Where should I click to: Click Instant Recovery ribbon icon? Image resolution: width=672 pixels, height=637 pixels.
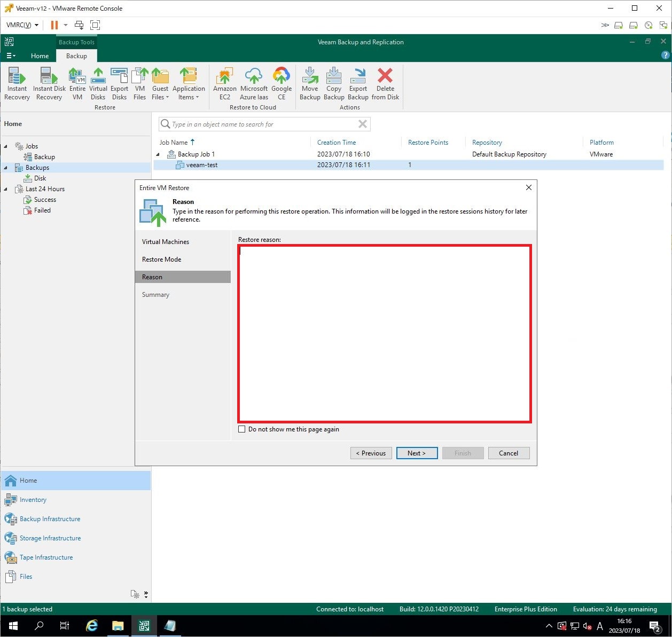tap(17, 84)
